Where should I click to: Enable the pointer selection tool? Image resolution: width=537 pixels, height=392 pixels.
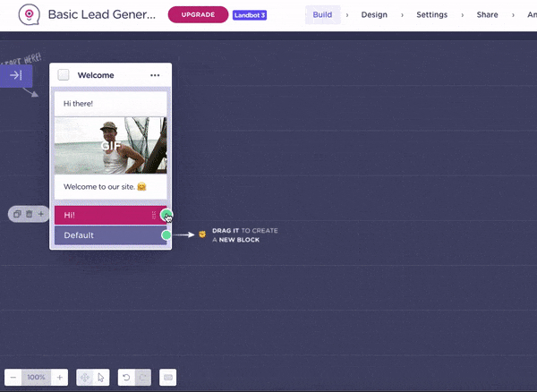tap(101, 378)
